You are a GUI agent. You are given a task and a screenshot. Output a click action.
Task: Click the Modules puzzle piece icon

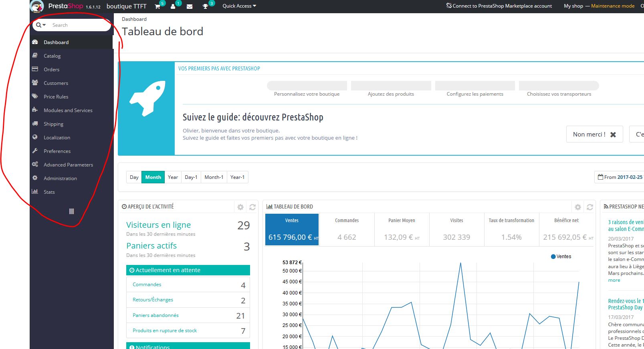35,110
